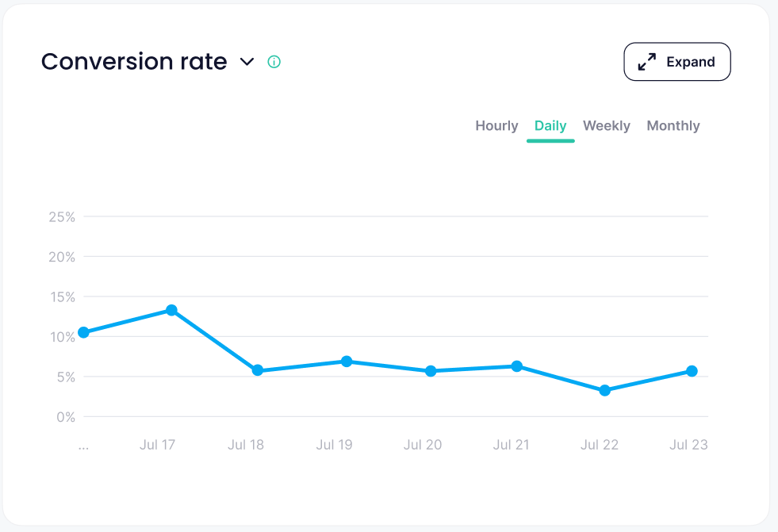Viewport: 778px width, 532px height.
Task: Show the Monthly view
Action: (x=673, y=126)
